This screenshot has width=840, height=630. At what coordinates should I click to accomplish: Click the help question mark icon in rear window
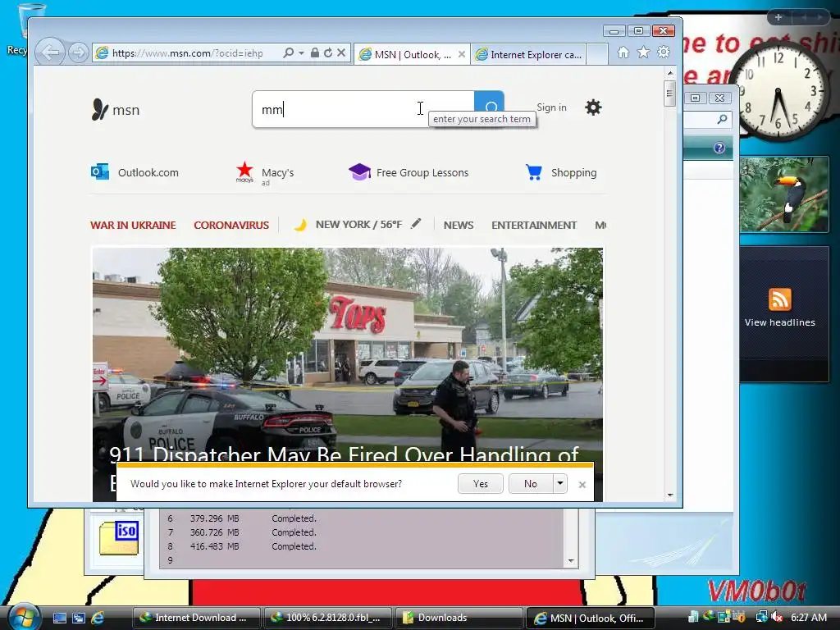719,148
